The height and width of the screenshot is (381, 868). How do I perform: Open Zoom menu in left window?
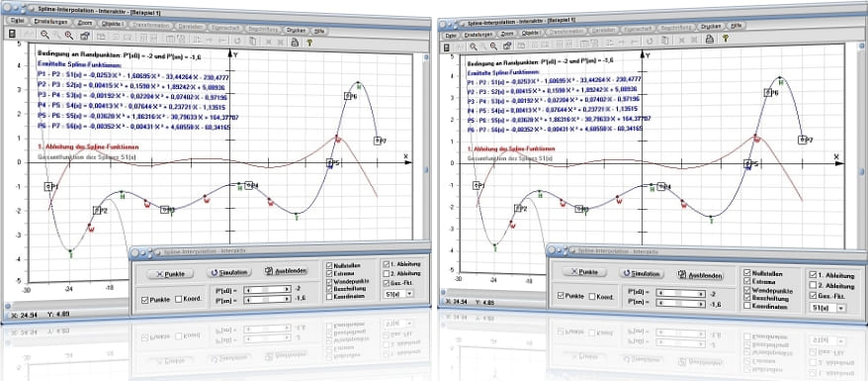pyautogui.click(x=85, y=24)
